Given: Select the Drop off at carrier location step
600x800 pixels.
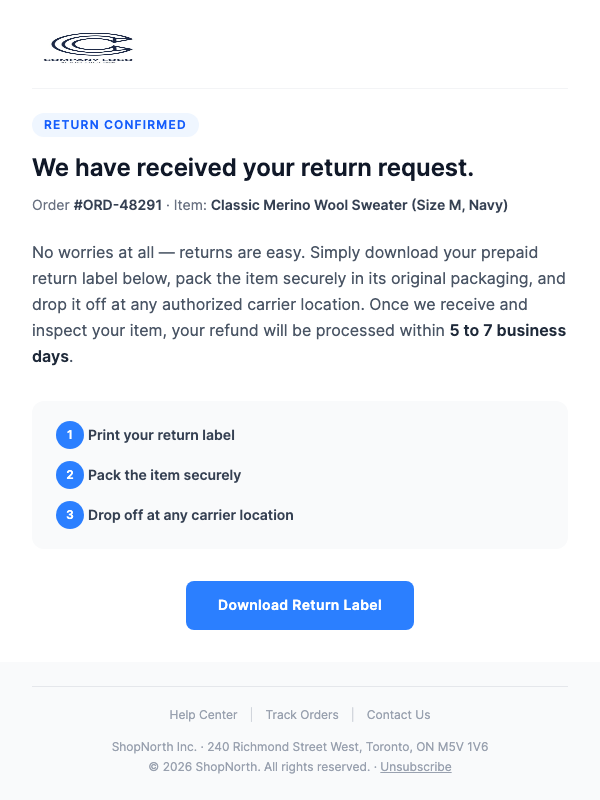Looking at the screenshot, I should coord(190,515).
